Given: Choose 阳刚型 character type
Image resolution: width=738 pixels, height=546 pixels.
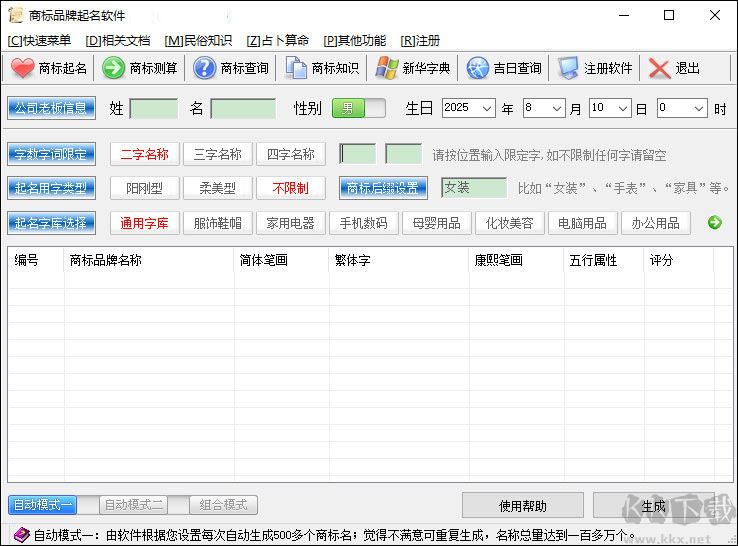Looking at the screenshot, I should 144,188.
